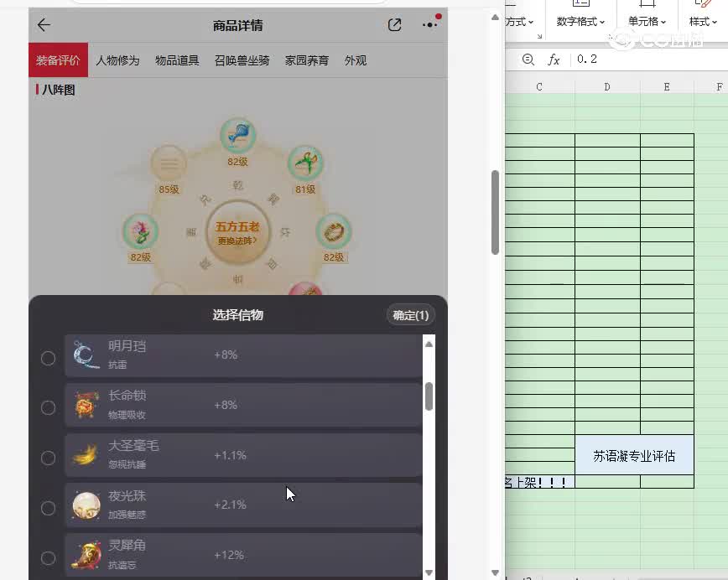Screen dimensions: 728x580
Task: Select column D header in spreadsheet
Action: point(607,87)
